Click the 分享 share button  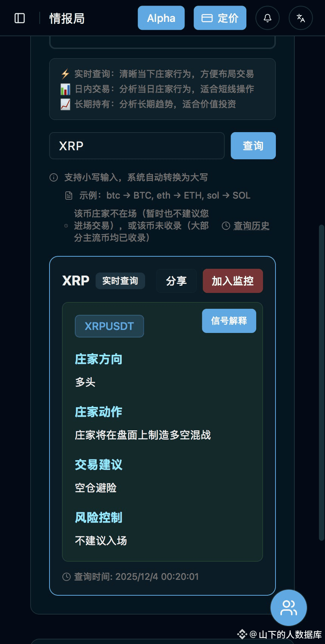pos(176,281)
